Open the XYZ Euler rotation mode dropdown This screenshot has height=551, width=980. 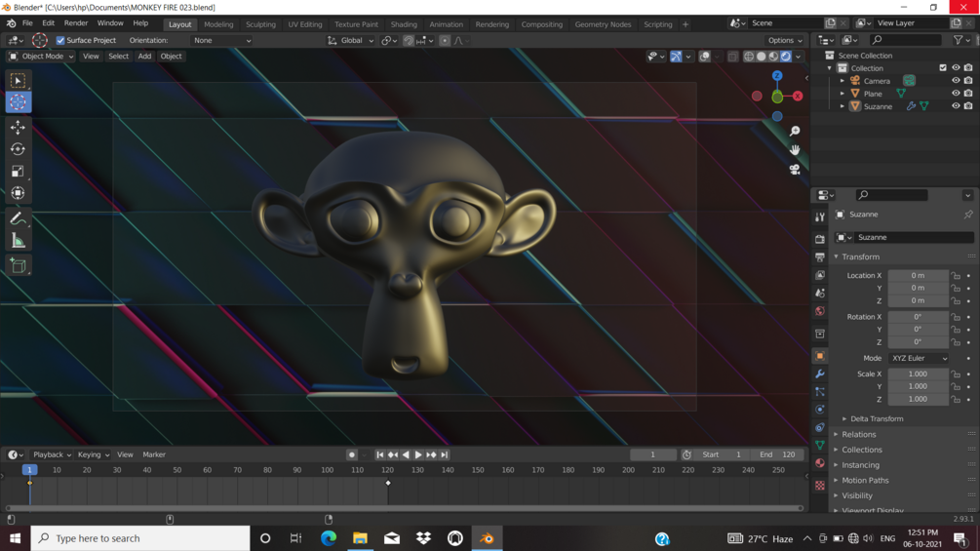point(919,358)
